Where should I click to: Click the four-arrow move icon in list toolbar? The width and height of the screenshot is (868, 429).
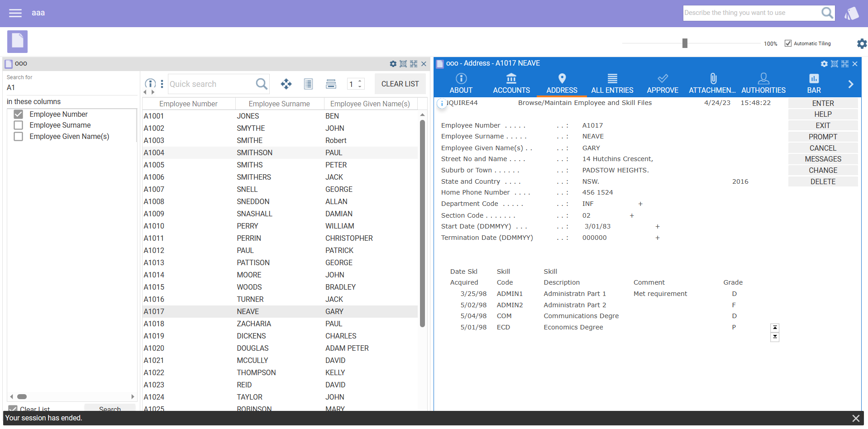[x=286, y=84]
